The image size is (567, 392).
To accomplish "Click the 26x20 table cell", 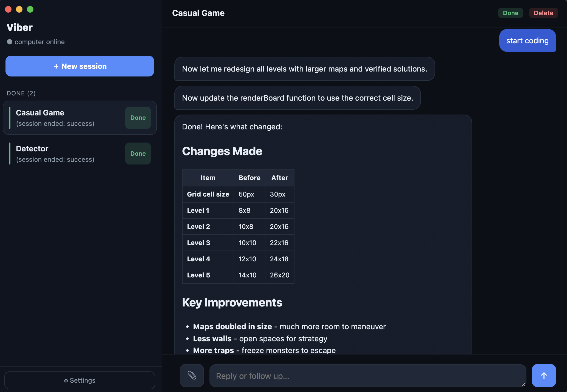I will (280, 275).
